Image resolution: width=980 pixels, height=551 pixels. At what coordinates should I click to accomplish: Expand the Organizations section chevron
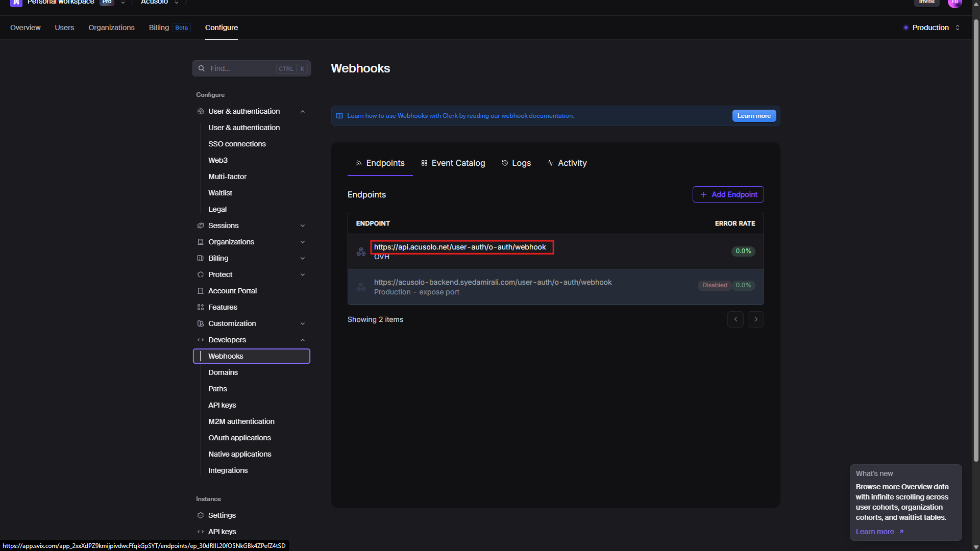pos(303,242)
